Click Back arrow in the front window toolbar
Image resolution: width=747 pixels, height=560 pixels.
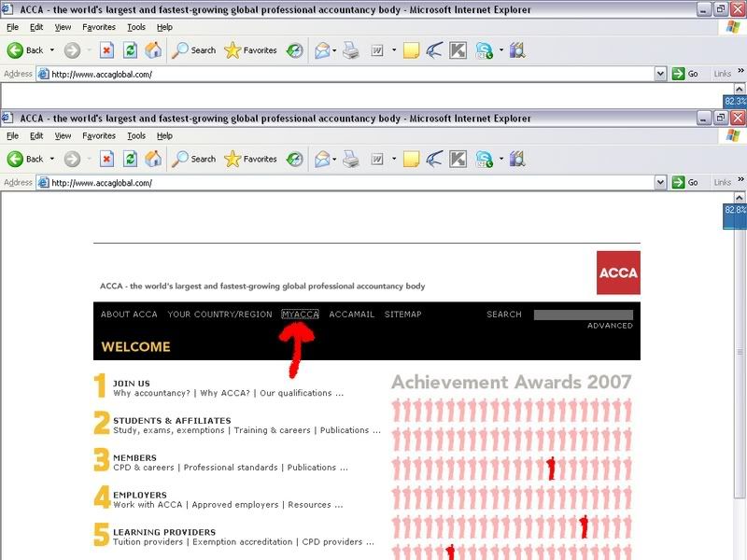click(x=15, y=159)
